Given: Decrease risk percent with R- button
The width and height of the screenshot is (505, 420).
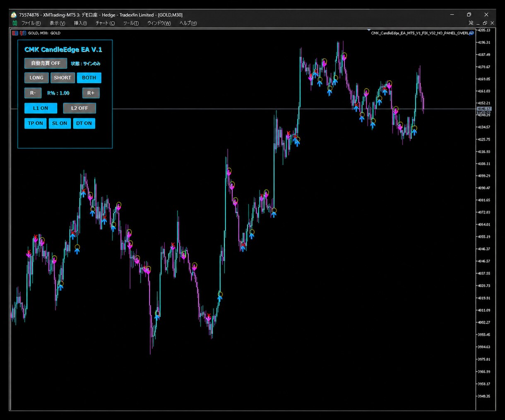Looking at the screenshot, I should [33, 93].
